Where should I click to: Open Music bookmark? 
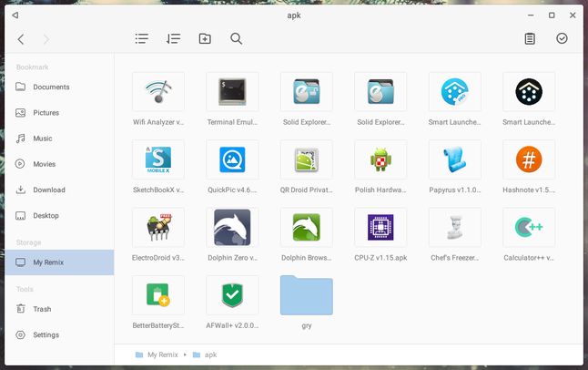click(x=59, y=139)
